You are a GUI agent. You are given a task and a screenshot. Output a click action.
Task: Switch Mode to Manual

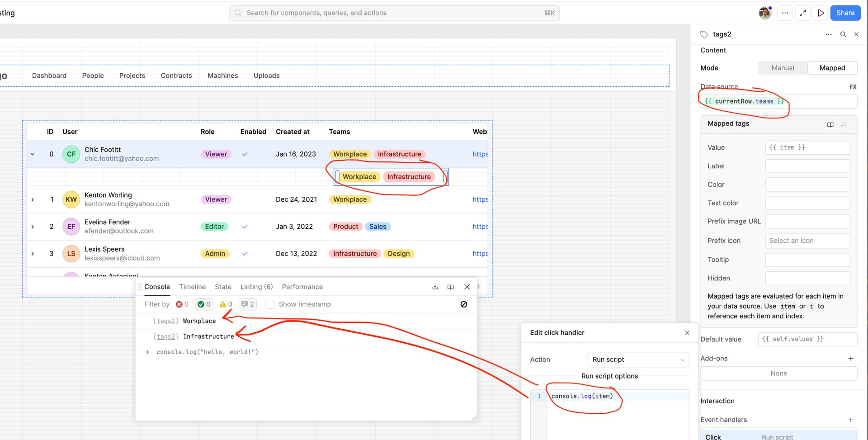[x=783, y=68]
